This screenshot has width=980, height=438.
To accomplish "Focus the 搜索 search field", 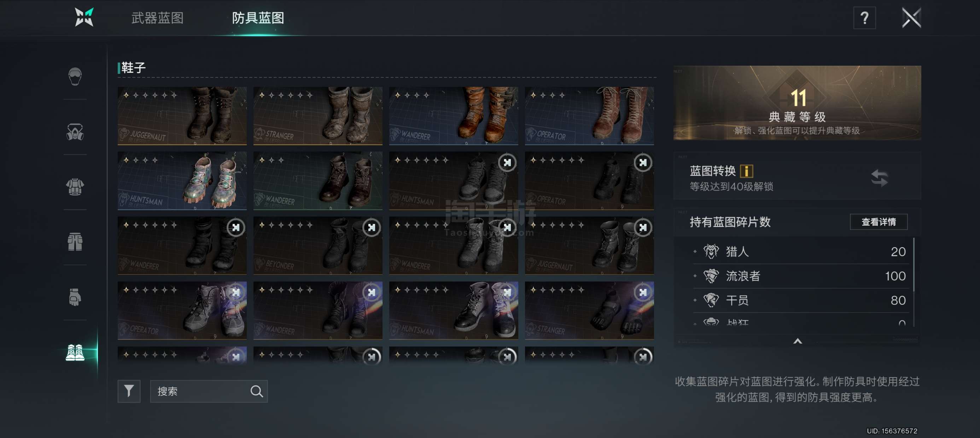I will click(x=209, y=391).
